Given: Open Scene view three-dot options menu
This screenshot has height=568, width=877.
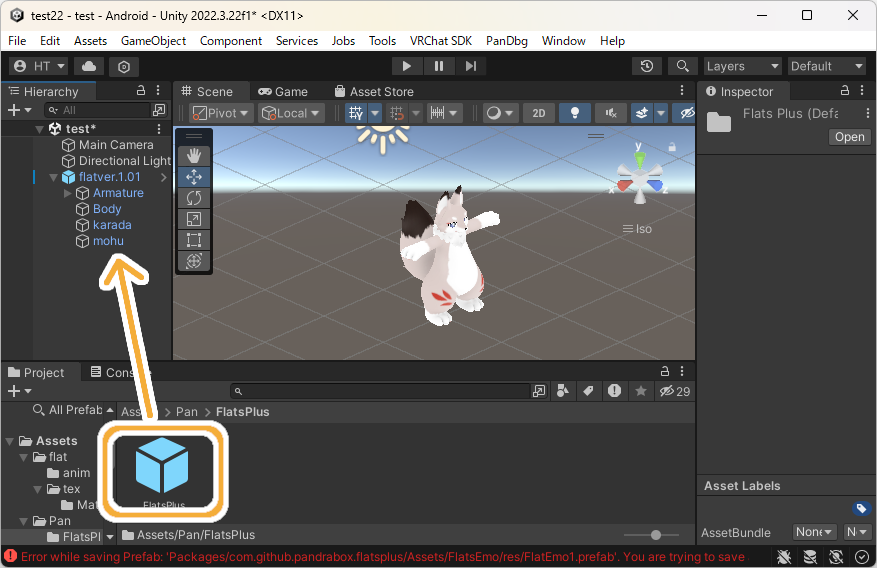Looking at the screenshot, I should point(682,91).
